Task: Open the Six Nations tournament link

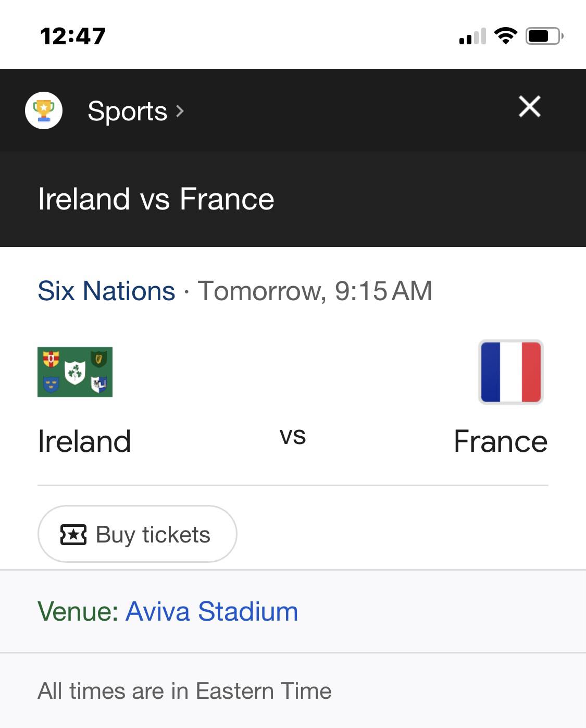Action: pos(106,291)
